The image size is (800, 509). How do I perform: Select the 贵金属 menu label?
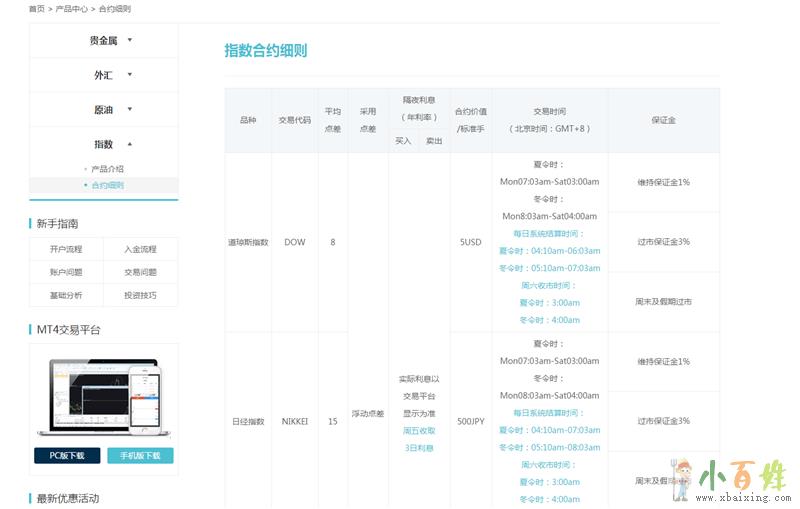tap(103, 41)
